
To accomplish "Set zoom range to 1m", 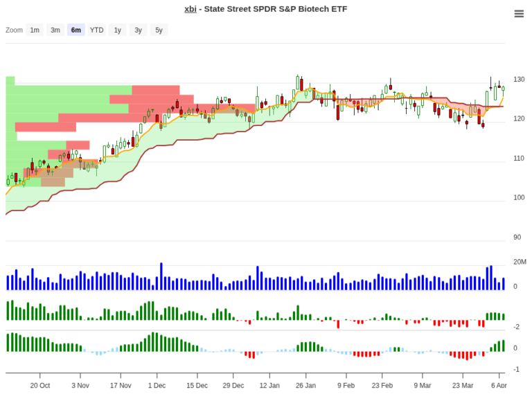I will 35,30.
